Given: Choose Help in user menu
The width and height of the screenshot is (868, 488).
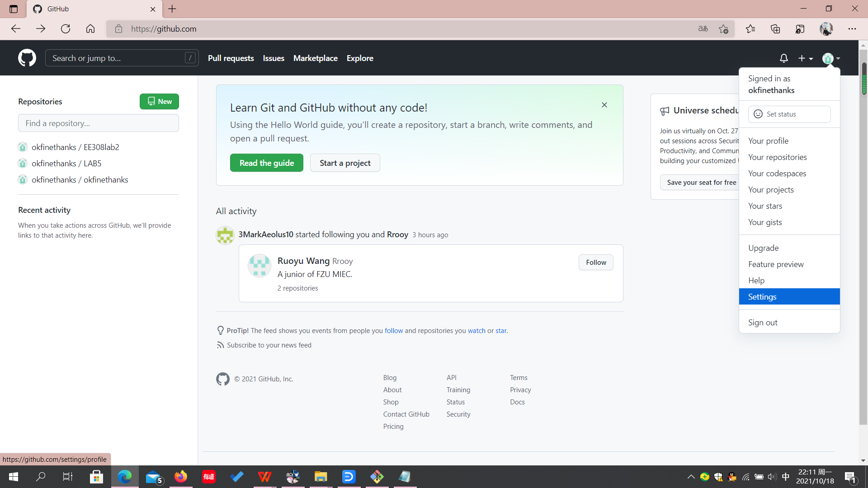Looking at the screenshot, I should pos(789,281).
